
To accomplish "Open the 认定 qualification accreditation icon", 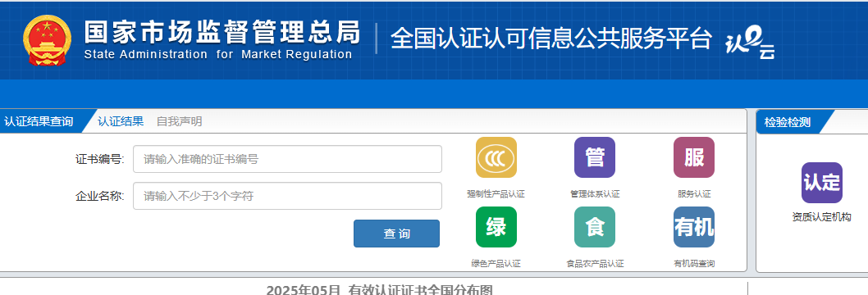I will click(821, 183).
